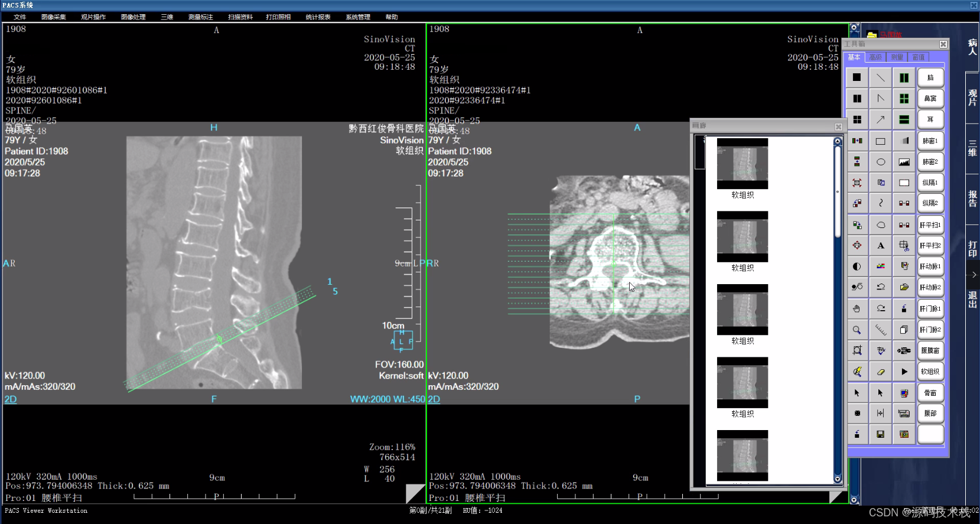Close the 图廊 gallery panel
980x524 pixels.
pyautogui.click(x=838, y=126)
